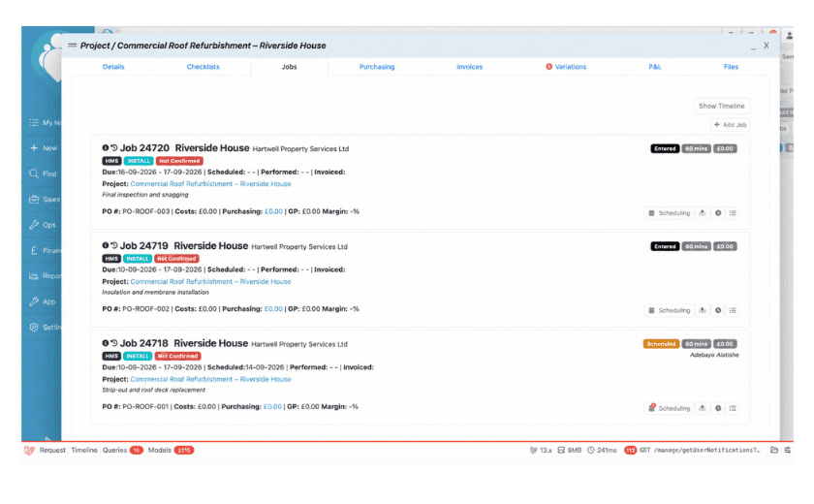Open the list icon button on Job 24719

pos(733,310)
